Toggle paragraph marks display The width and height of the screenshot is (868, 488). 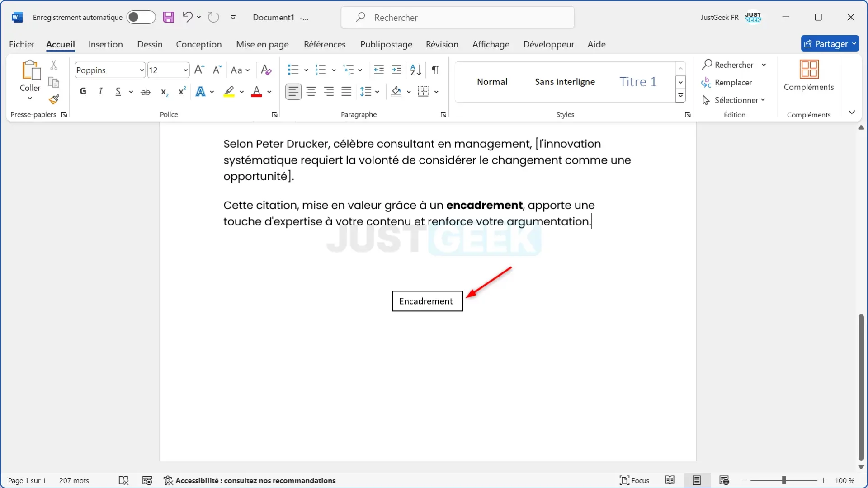click(435, 70)
